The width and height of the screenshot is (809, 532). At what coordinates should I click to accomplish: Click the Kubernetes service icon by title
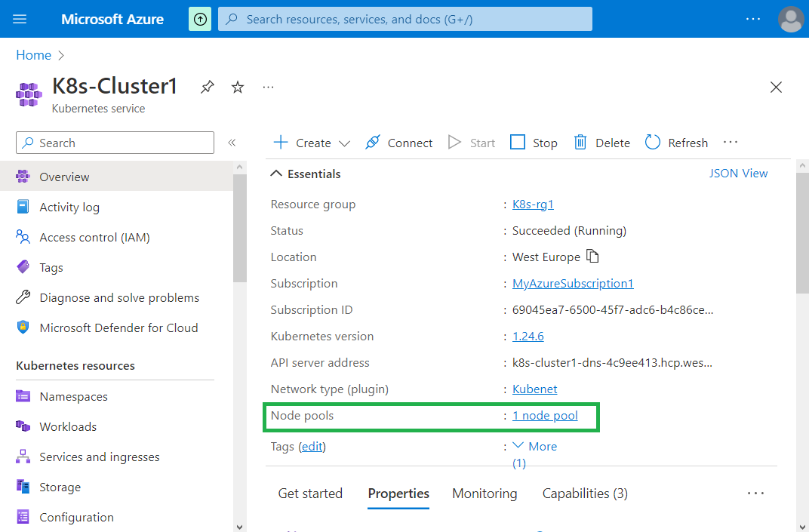(x=29, y=94)
